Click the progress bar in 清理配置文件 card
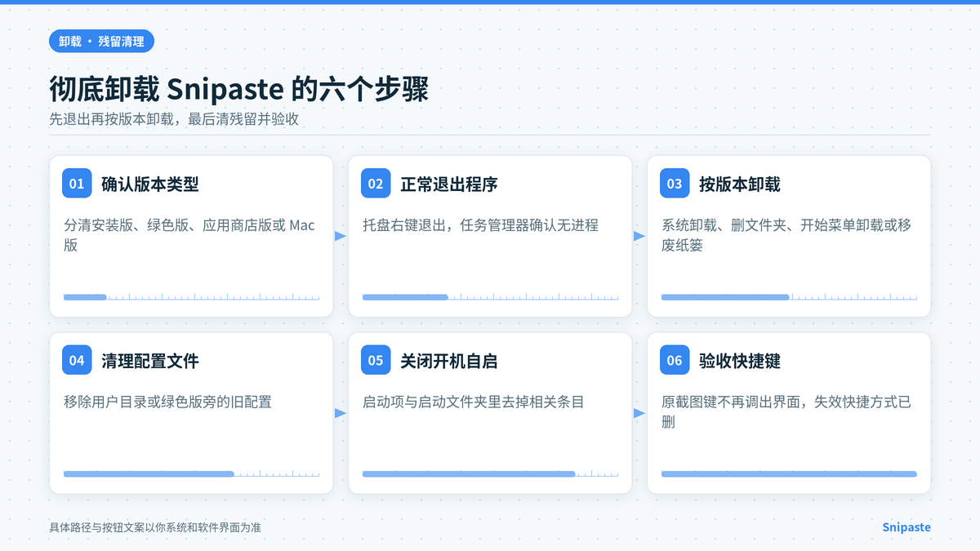 pyautogui.click(x=191, y=473)
